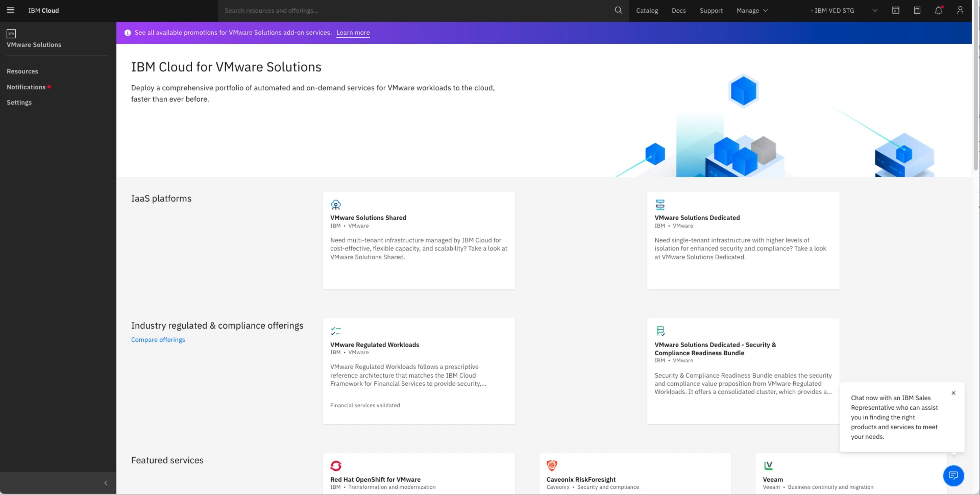
Task: Click the Compare offerings link
Action: click(x=158, y=339)
